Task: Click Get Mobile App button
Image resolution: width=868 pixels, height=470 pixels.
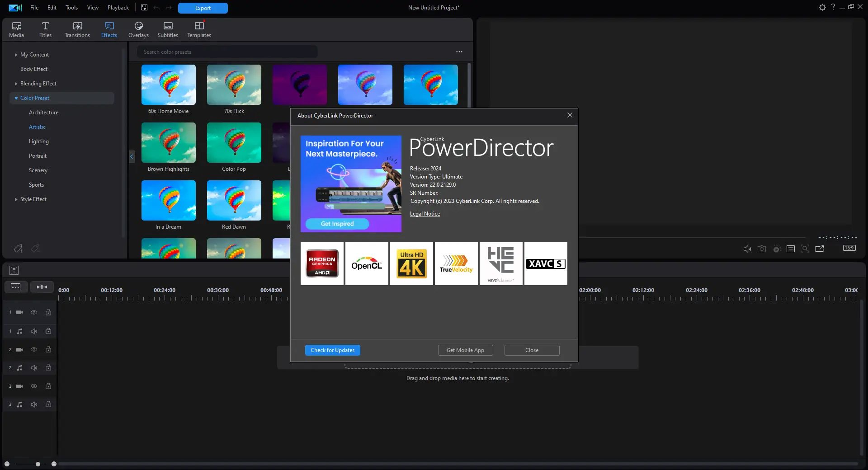Action: point(465,350)
